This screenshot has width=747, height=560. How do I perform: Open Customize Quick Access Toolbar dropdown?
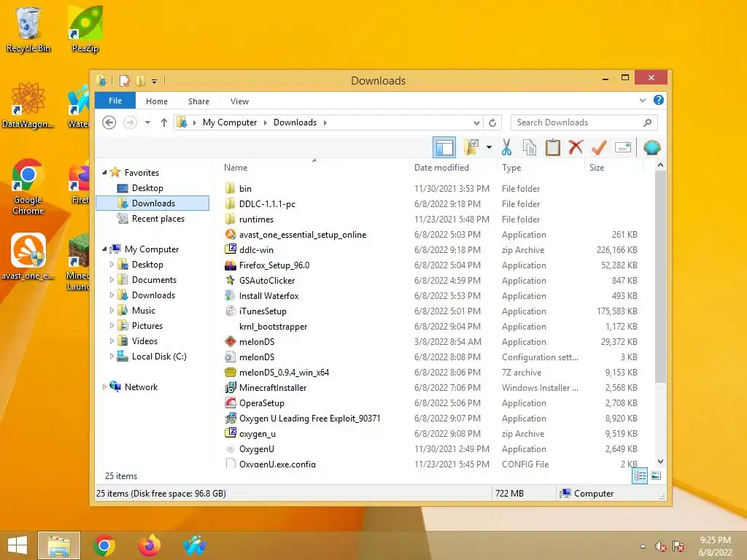click(155, 82)
